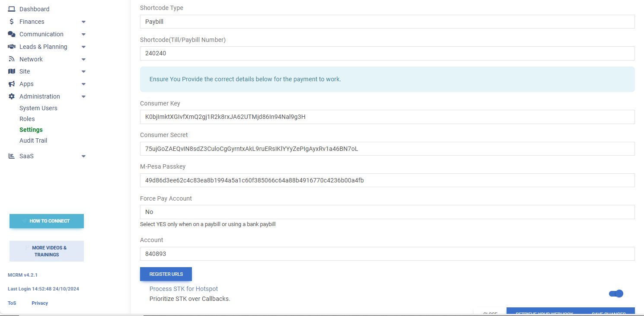Click the Communication chat bubbles icon
Viewport: 644px width, 316px height.
(12, 34)
